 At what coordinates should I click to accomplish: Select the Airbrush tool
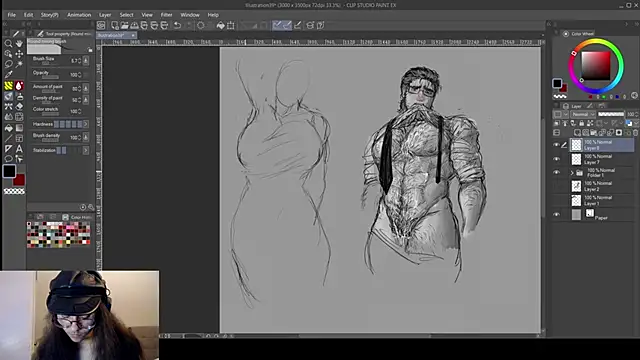point(19,96)
